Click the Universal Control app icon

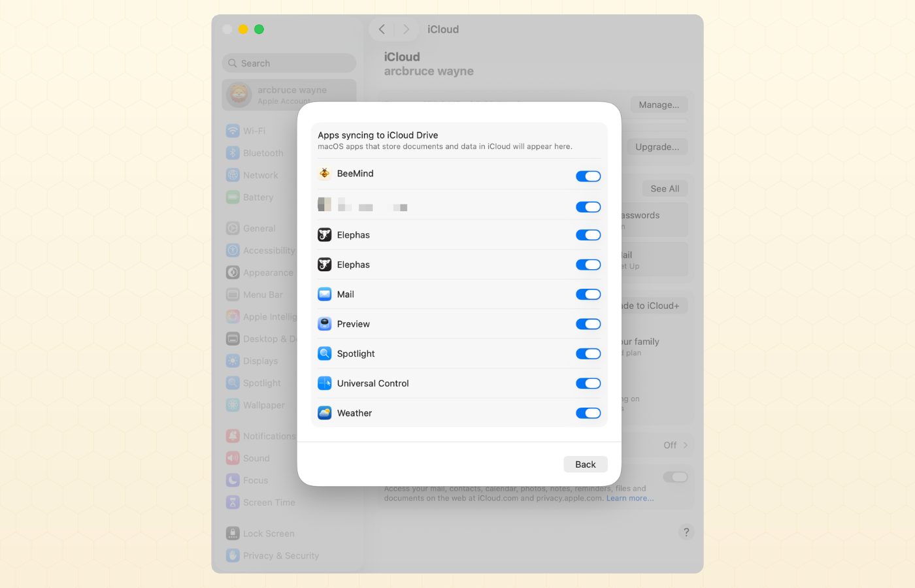(324, 384)
